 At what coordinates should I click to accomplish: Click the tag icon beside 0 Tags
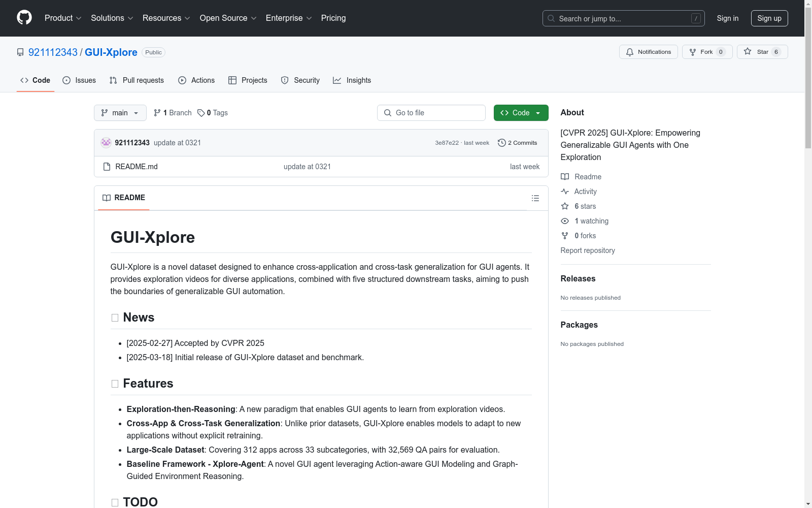coord(201,113)
